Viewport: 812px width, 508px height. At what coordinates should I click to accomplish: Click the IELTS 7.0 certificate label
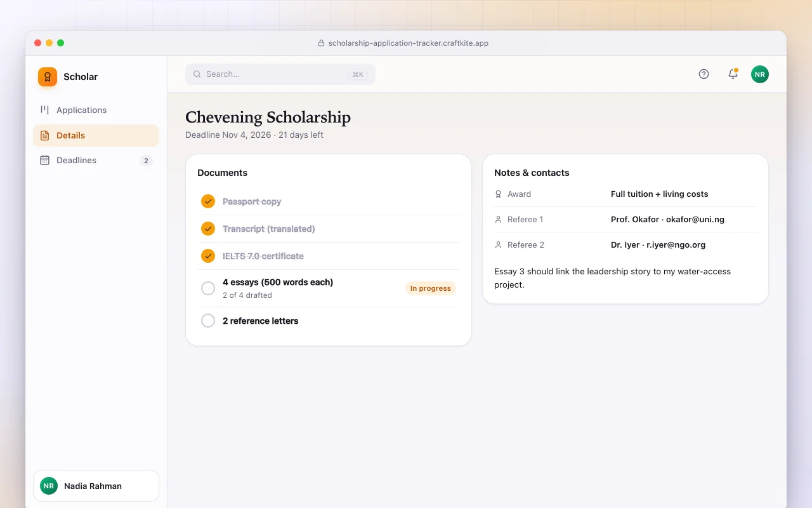[x=263, y=256]
